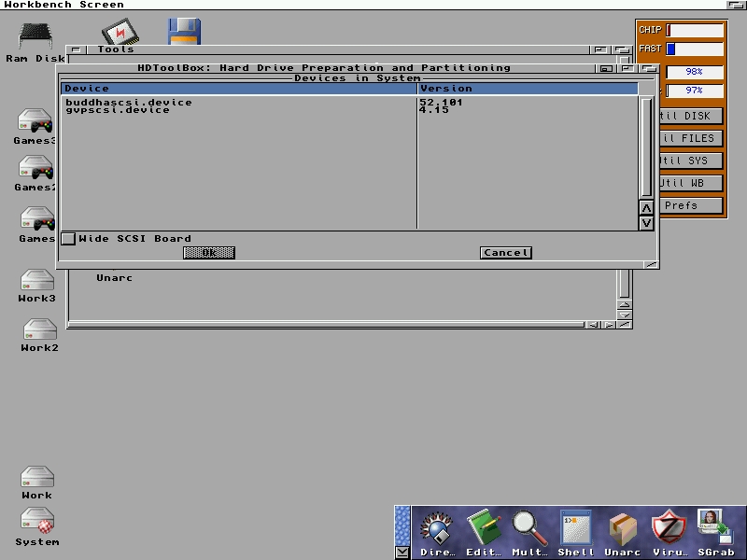
Task: Click the OK button in HDToolBox
Action: pos(209,253)
